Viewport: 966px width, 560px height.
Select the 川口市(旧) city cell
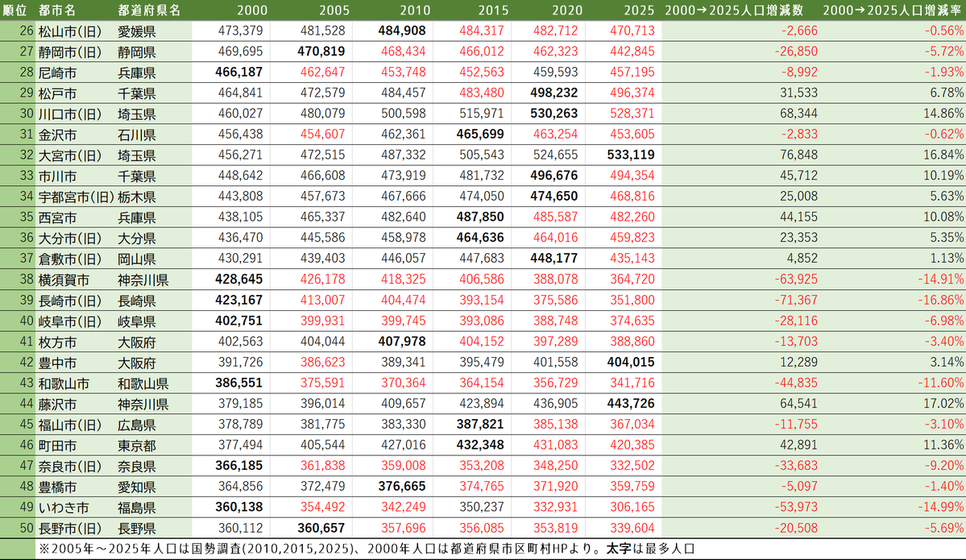[69, 114]
